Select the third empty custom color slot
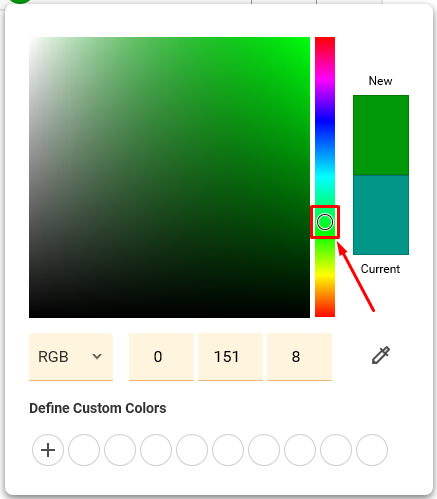 tap(156, 450)
